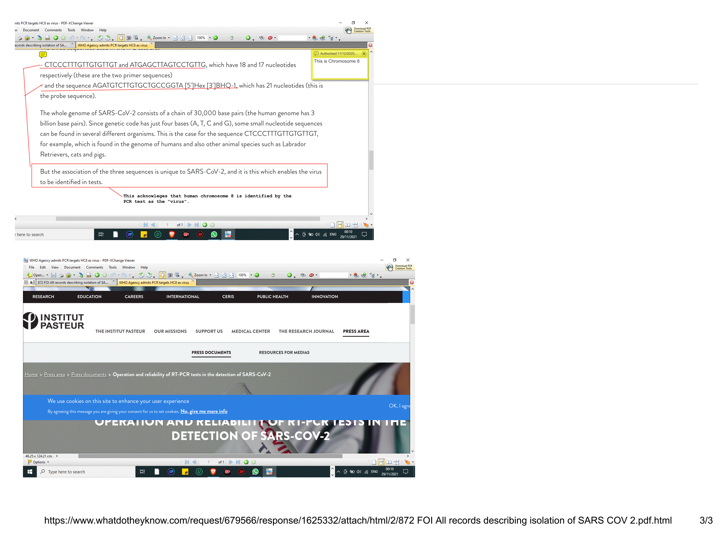Image resolution: width=728 pixels, height=560 pixels.
Task: Click Print icon in upper window toolbar
Action: point(20,38)
